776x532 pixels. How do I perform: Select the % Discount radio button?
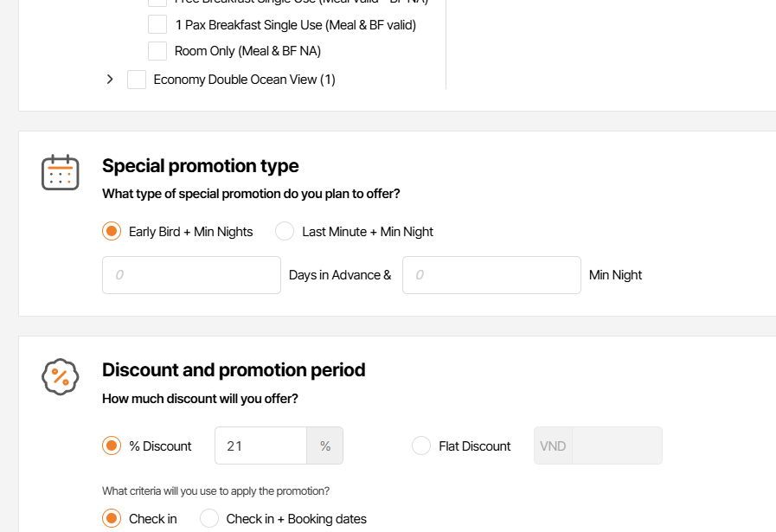point(112,446)
